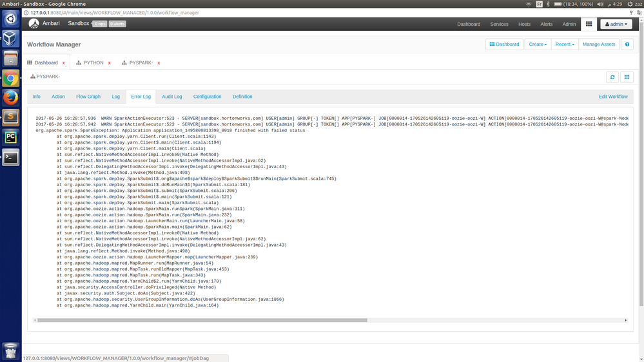Viewport: 644px width, 362px height.
Task: Click the SparkException line in the error log
Action: (x=170, y=131)
